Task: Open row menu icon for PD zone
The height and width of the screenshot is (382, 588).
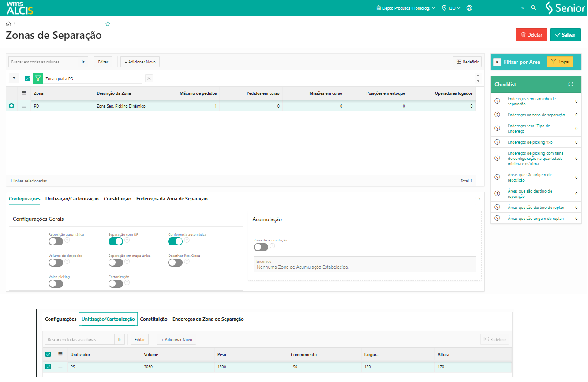Action: (x=24, y=106)
